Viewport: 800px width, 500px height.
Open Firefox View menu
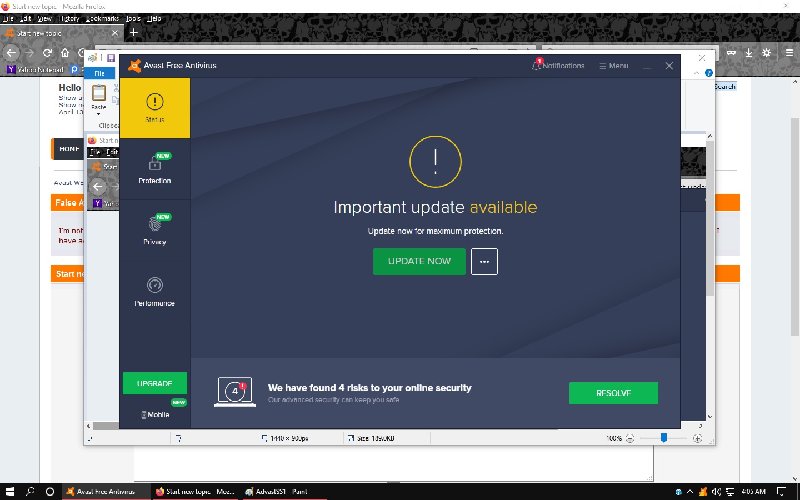click(45, 18)
